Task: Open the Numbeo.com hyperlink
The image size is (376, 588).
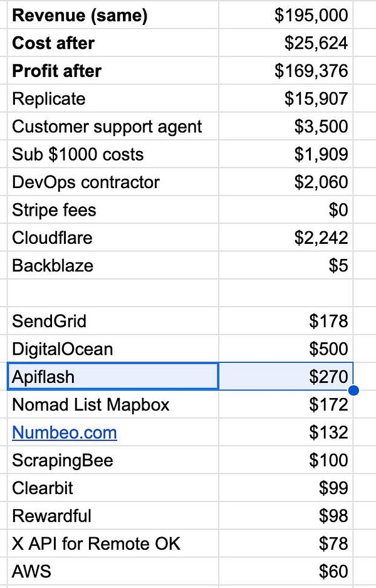Action: [65, 433]
